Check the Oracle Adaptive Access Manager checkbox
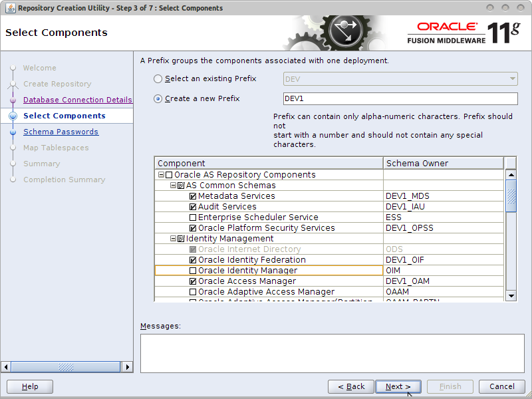Screen dimensions: 532x399 (193, 292)
